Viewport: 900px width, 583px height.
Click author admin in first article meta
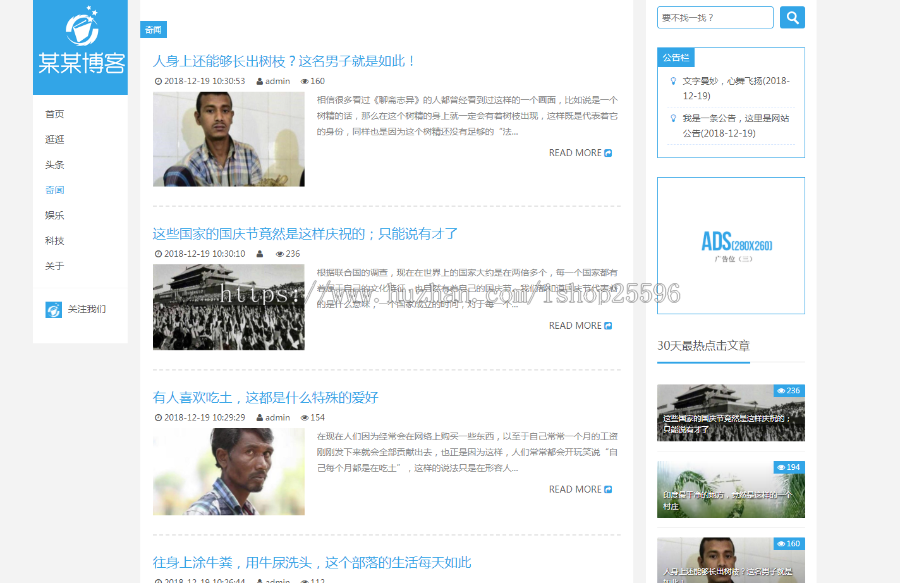click(x=277, y=81)
